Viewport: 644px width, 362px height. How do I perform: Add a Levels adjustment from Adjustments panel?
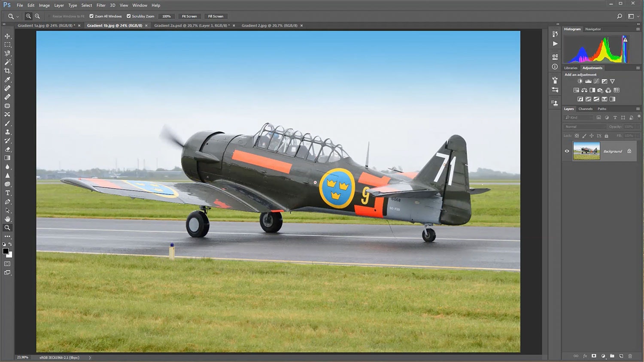tap(588, 81)
